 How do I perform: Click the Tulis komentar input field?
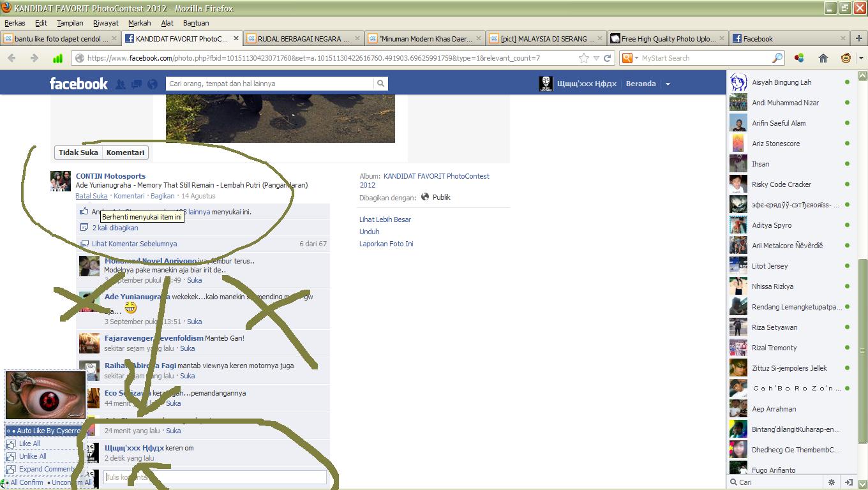pyautogui.click(x=214, y=477)
